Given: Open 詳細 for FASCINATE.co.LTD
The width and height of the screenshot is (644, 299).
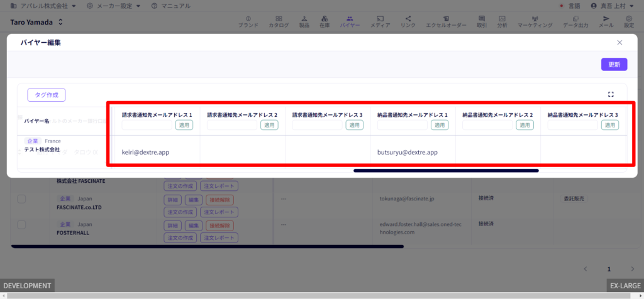Looking at the screenshot, I should pyautogui.click(x=172, y=200).
